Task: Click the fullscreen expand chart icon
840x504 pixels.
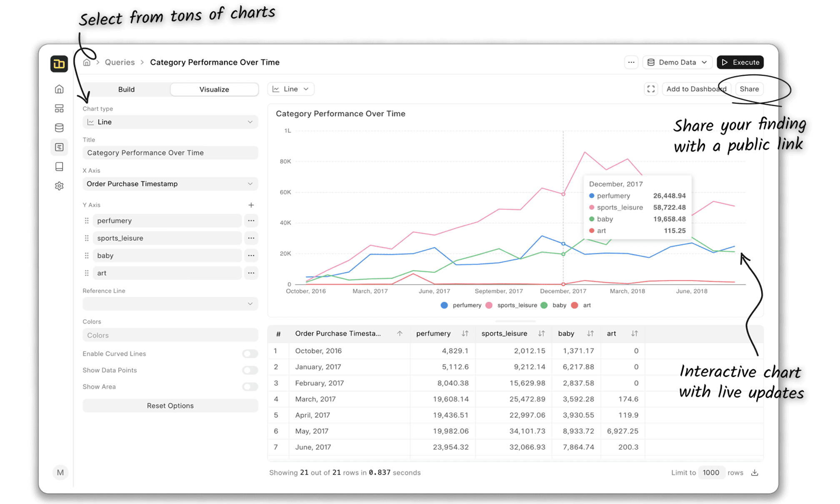Action: [x=651, y=89]
